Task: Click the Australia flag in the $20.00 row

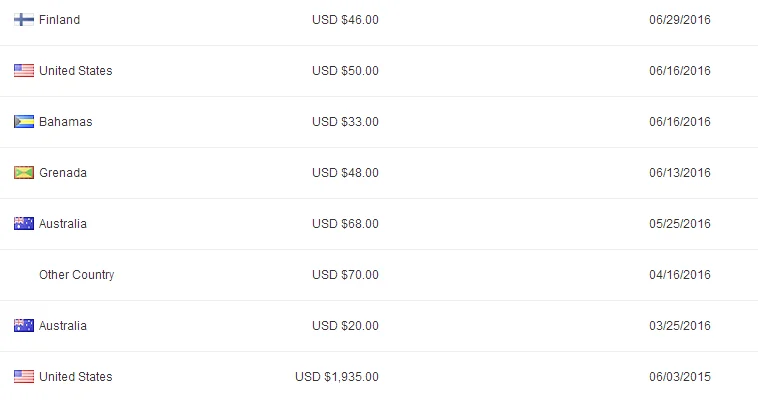Action: tap(24, 326)
